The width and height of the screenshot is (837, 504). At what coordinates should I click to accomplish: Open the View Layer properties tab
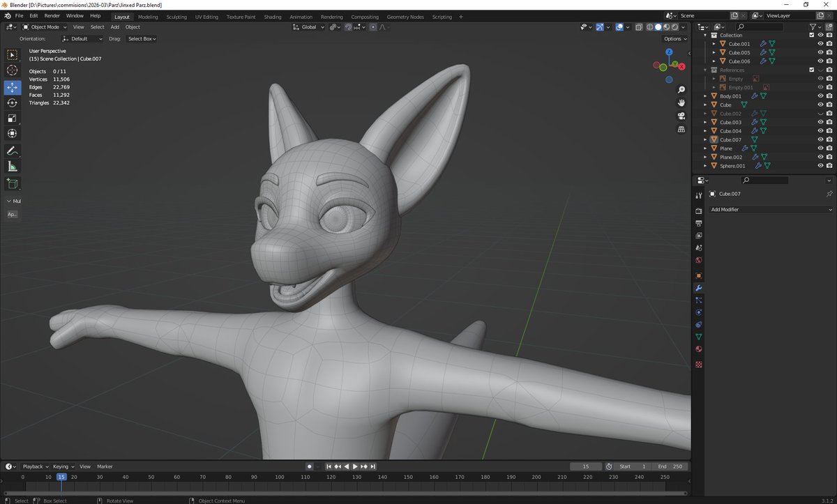click(x=698, y=236)
